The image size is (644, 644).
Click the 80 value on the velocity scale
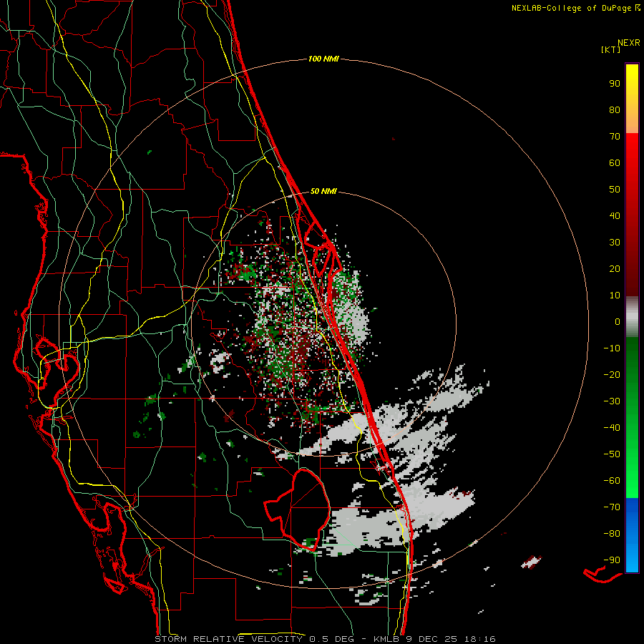coord(615,109)
